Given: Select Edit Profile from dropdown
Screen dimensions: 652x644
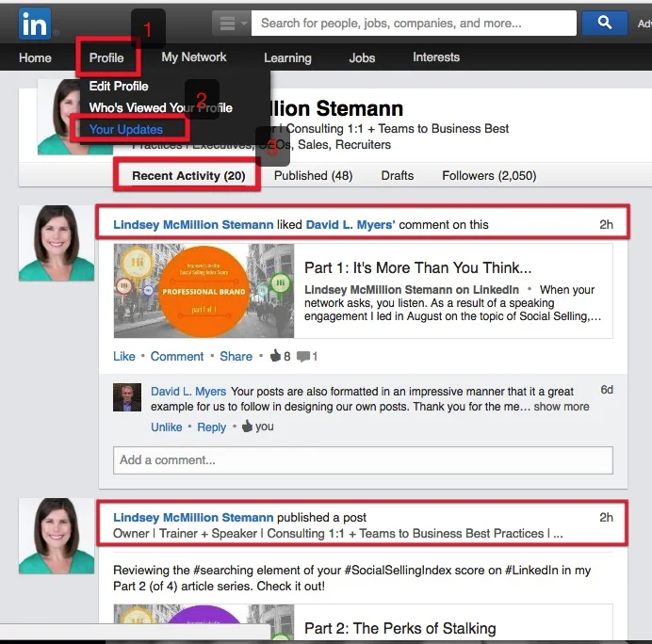Looking at the screenshot, I should (119, 86).
